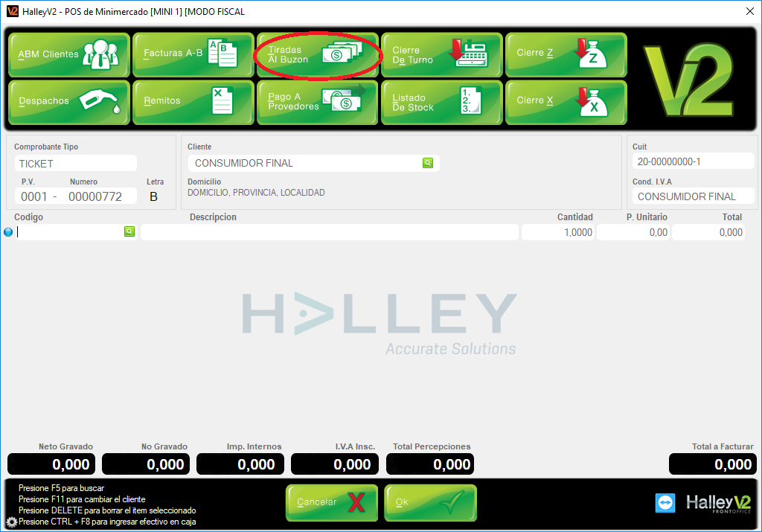
Task: Click the HalleyV2 title bar app icon
Action: (12, 11)
